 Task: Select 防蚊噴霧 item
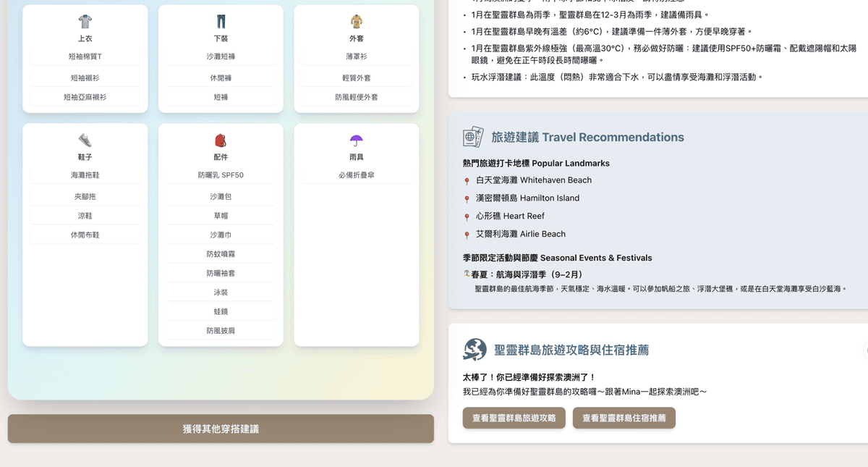coord(221,254)
